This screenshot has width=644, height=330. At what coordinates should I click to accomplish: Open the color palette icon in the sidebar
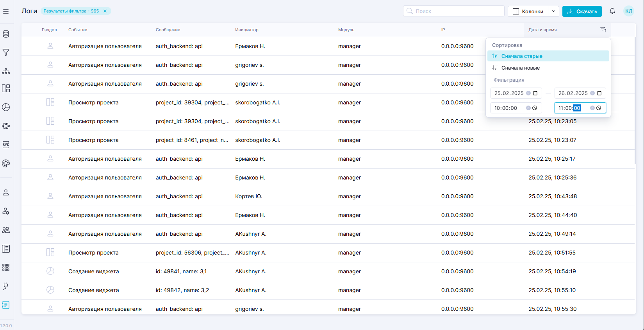6,163
